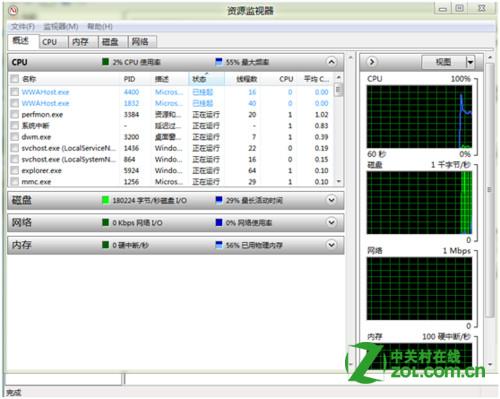Check the dwm.exe checkbox

tap(14, 137)
